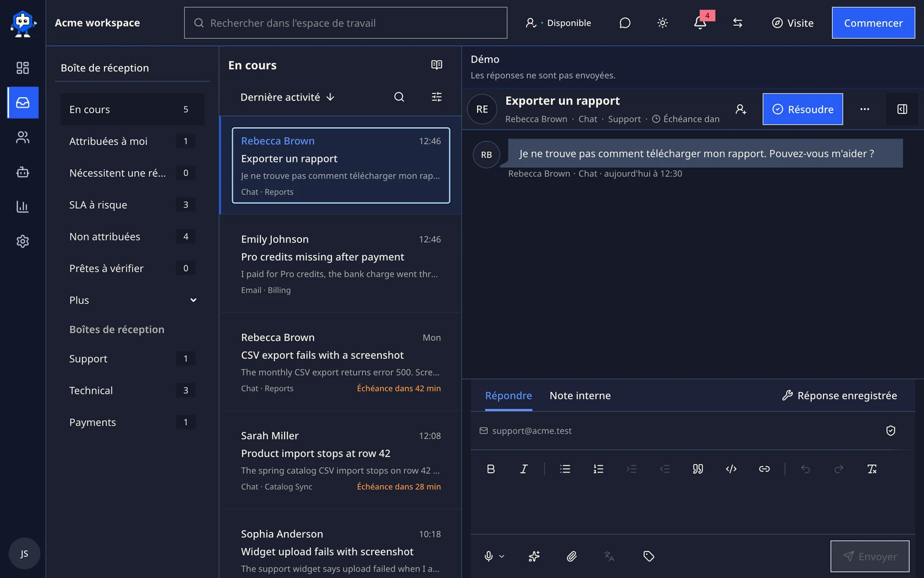This screenshot has height=578, width=924.
Task: Open the Attribuées à moi folder
Action: coord(132,141)
